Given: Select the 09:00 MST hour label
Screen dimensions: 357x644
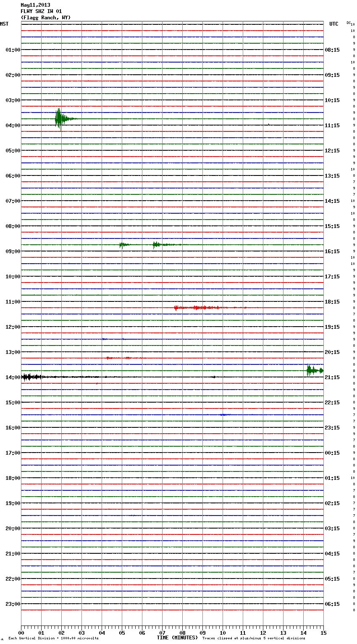Looking at the screenshot, I should click(13, 251).
